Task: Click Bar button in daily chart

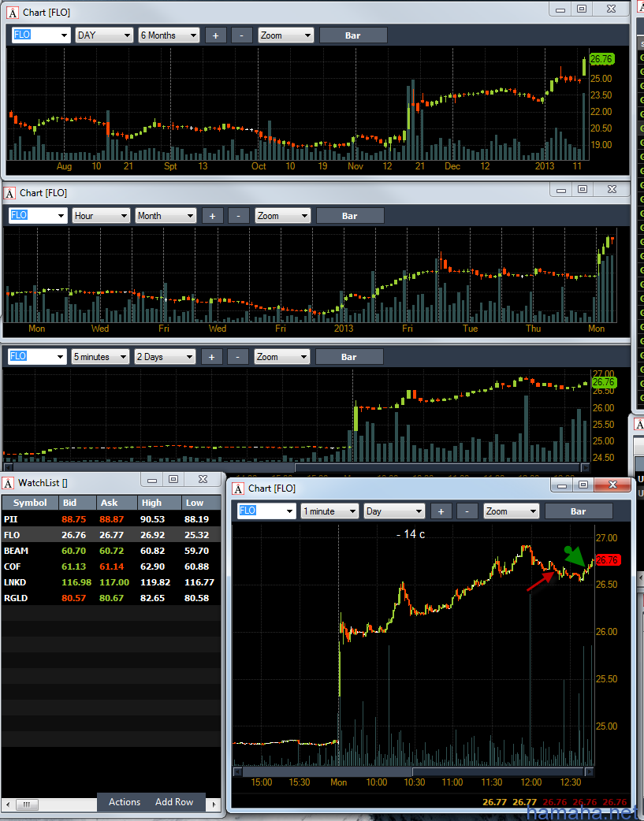Action: tap(352, 35)
